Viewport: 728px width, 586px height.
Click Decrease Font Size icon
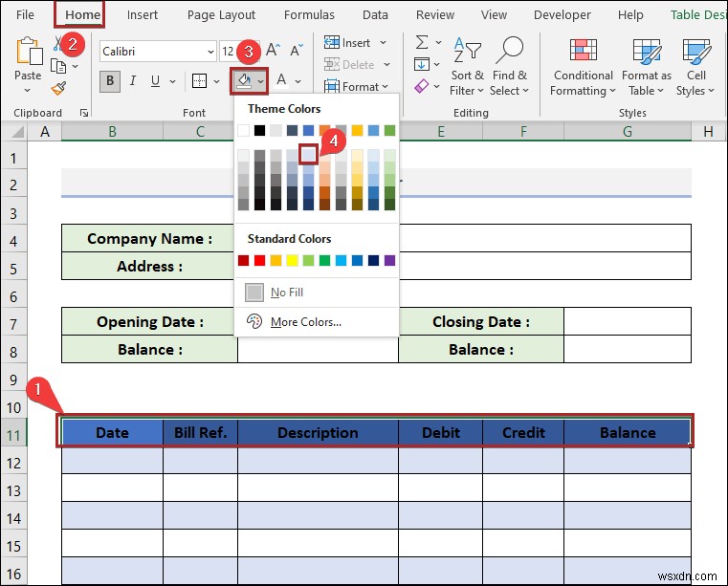pos(296,50)
